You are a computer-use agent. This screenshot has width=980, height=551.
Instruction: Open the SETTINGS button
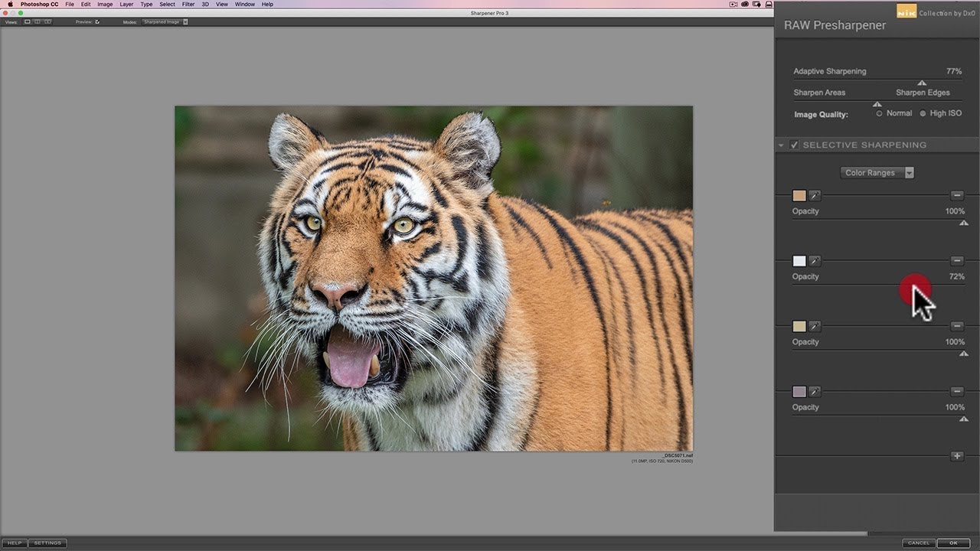point(47,543)
